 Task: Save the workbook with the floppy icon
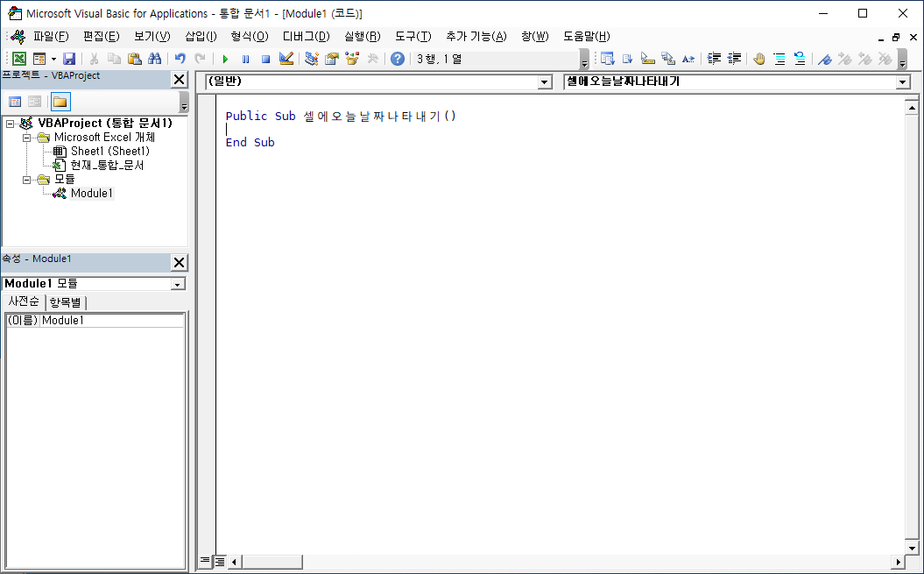pos(69,59)
